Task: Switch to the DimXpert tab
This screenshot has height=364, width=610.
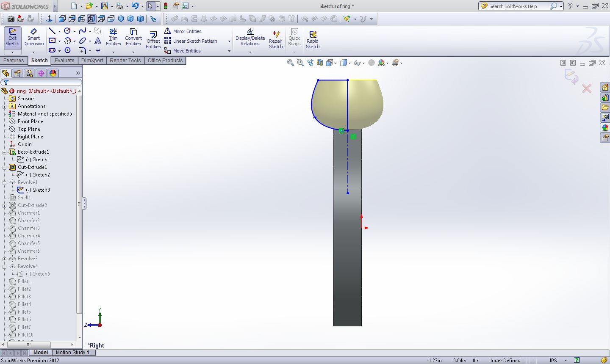Action: [92, 61]
